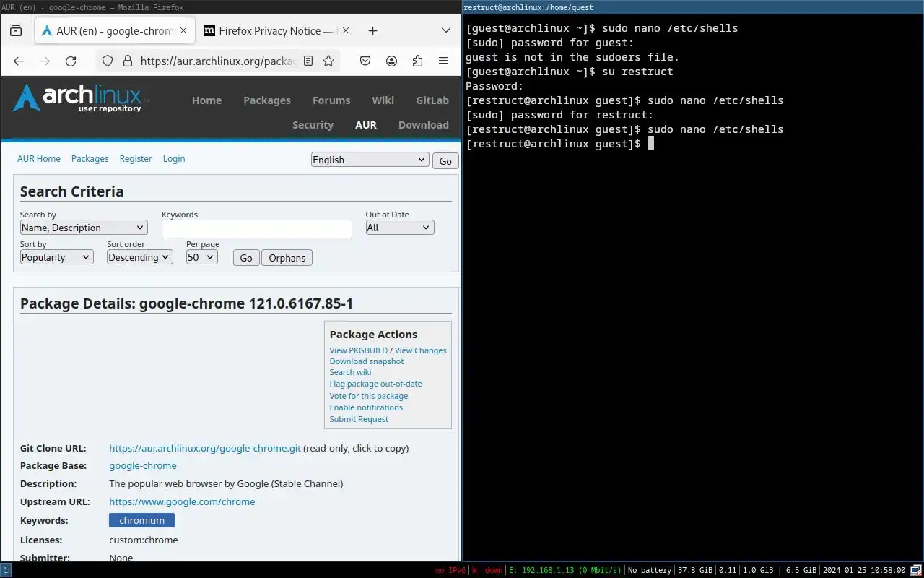Open Firefox hamburger application menu
Image resolution: width=924 pixels, height=578 pixels.
(x=443, y=61)
